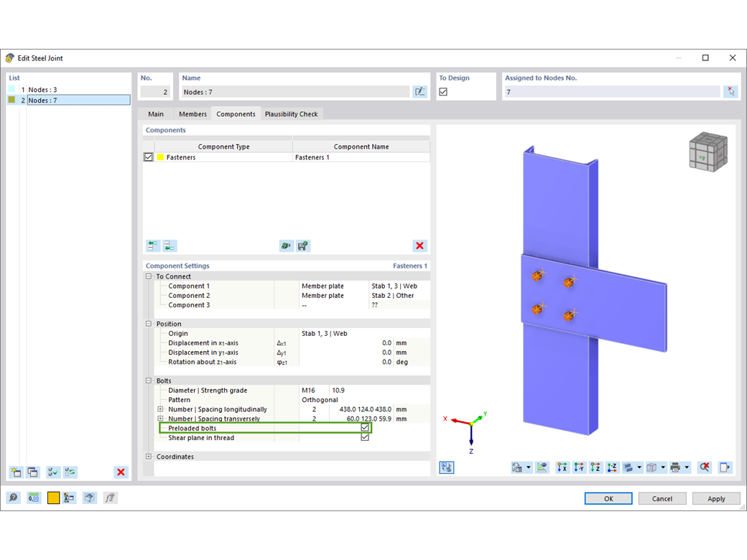The height and width of the screenshot is (560, 747).
Task: Confirm with the OK button
Action: pos(608,498)
